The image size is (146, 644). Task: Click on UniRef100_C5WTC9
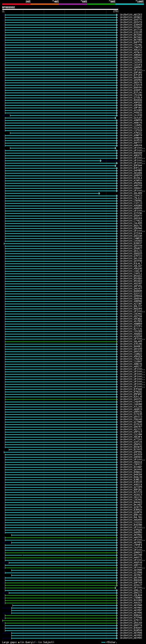[x=131, y=48]
